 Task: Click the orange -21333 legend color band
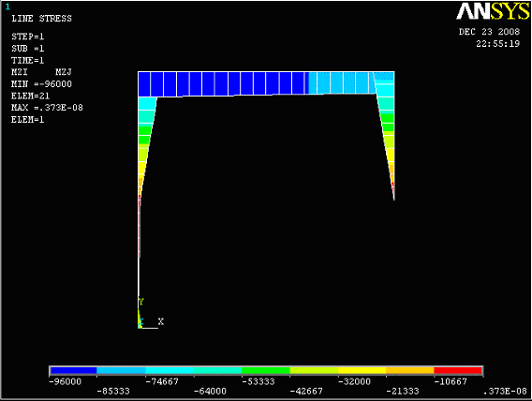point(410,370)
